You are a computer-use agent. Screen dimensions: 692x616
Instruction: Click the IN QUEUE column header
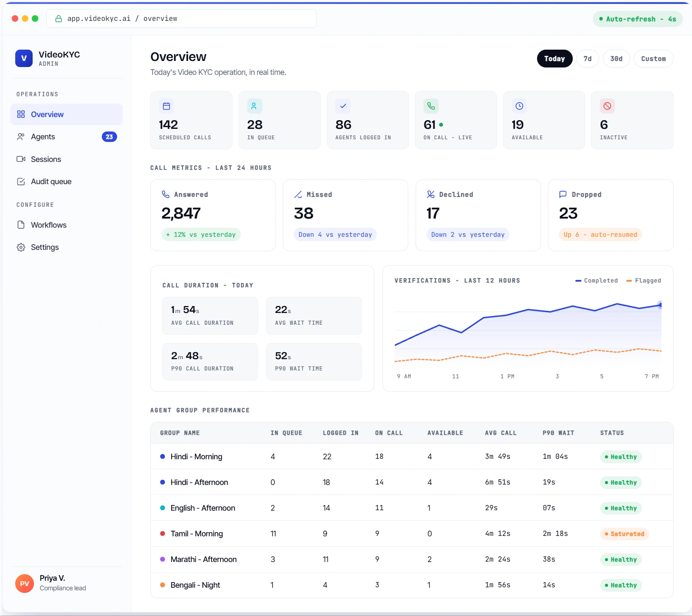tap(286, 433)
